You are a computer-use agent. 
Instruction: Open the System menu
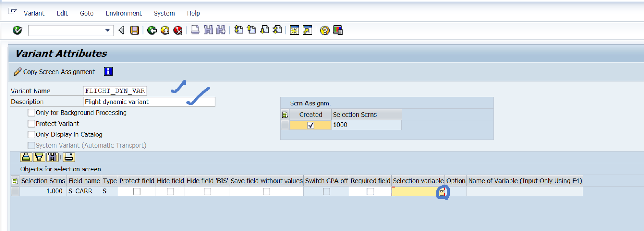(x=164, y=13)
